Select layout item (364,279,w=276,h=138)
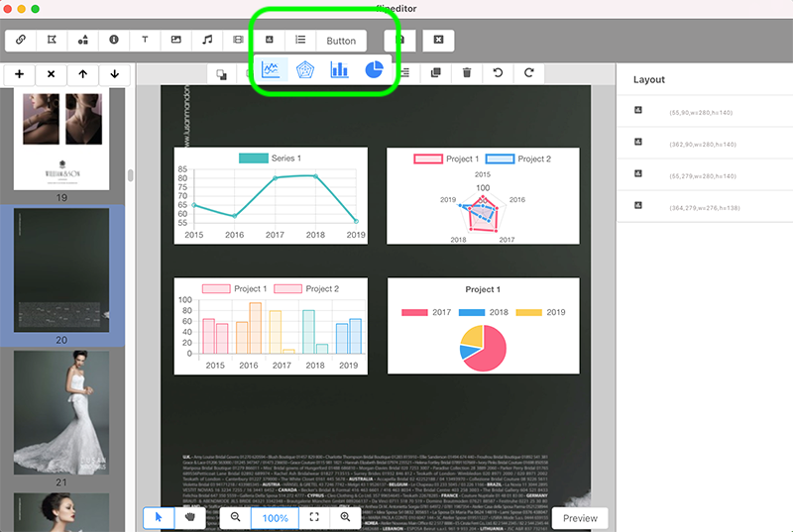 705,207
